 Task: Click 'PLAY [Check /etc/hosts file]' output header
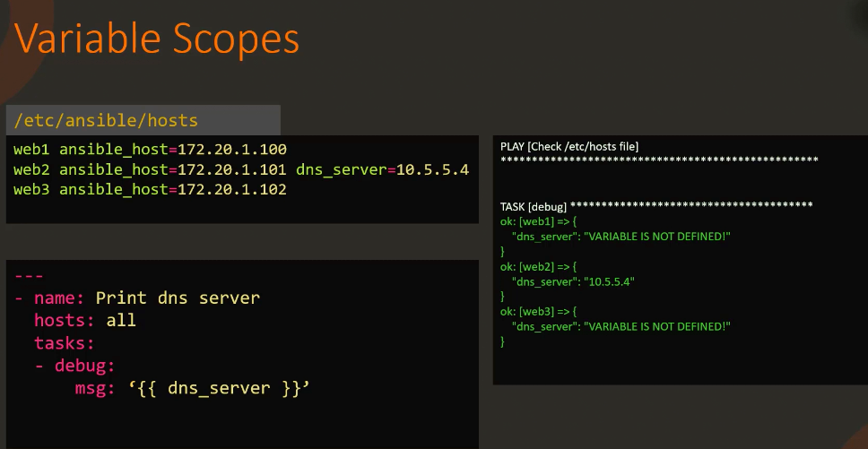click(569, 147)
